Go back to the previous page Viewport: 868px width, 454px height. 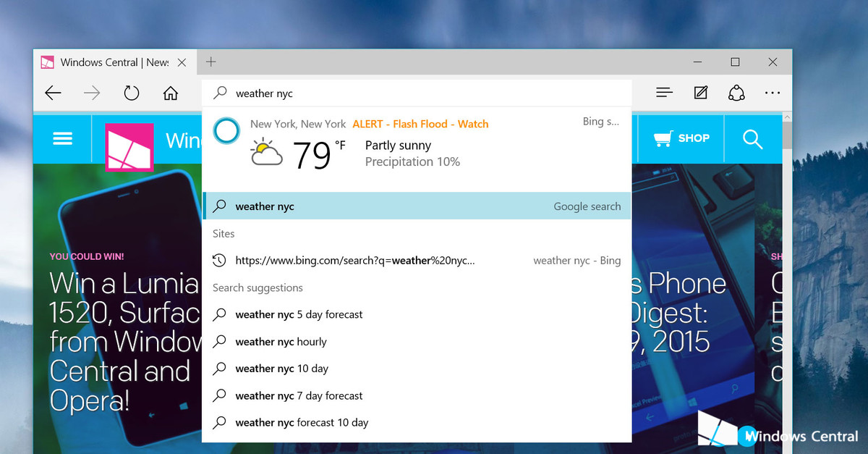click(x=53, y=93)
